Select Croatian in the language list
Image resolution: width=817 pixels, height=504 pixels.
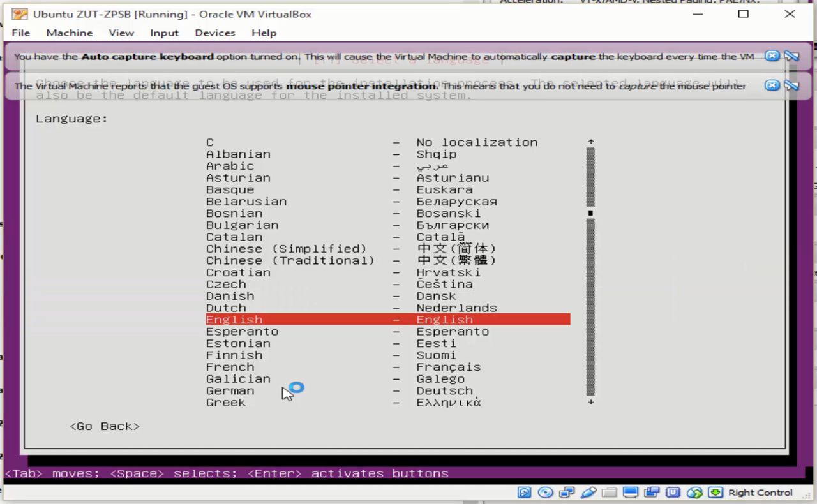tap(343, 272)
